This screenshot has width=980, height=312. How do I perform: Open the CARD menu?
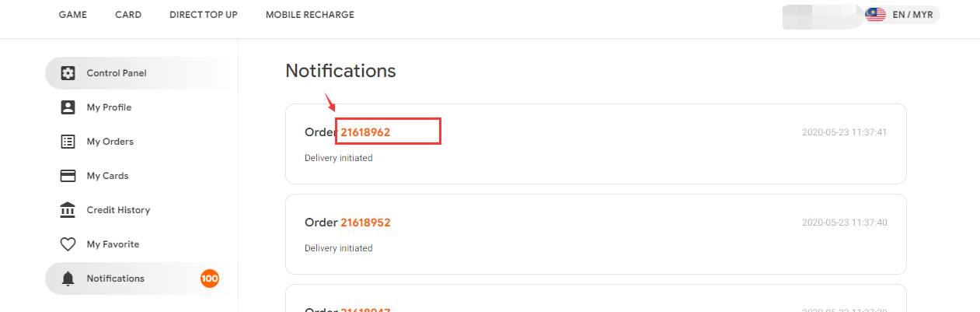[x=128, y=15]
